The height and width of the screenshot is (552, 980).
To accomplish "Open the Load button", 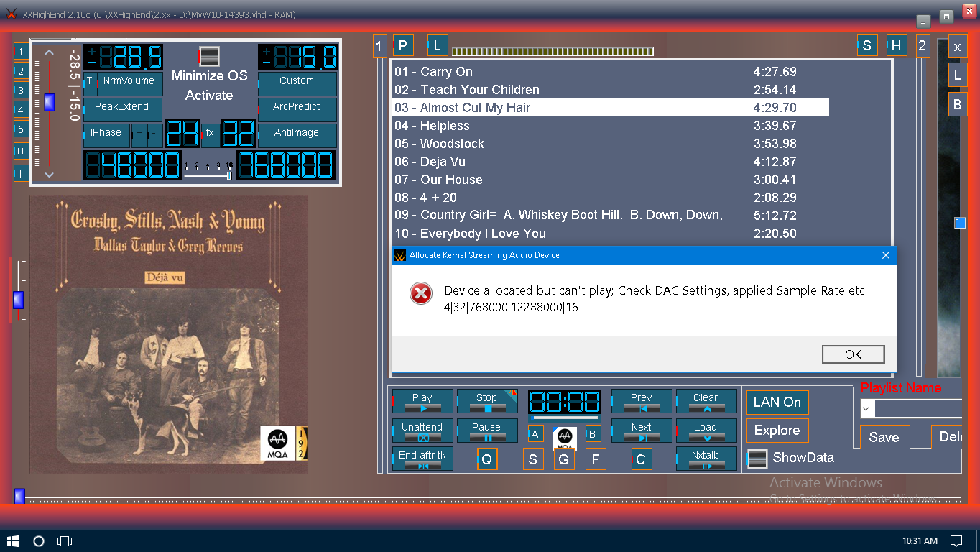I will 706,431.
